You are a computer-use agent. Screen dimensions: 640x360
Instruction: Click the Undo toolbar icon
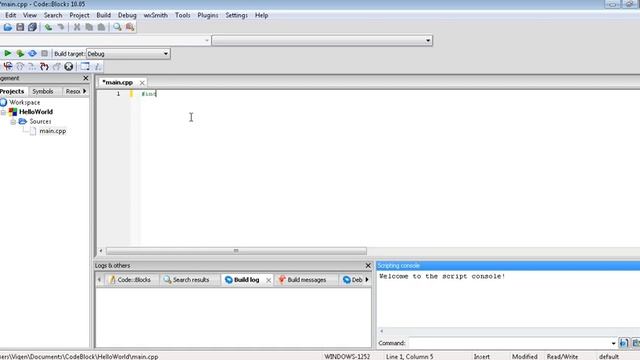(x=48, y=27)
